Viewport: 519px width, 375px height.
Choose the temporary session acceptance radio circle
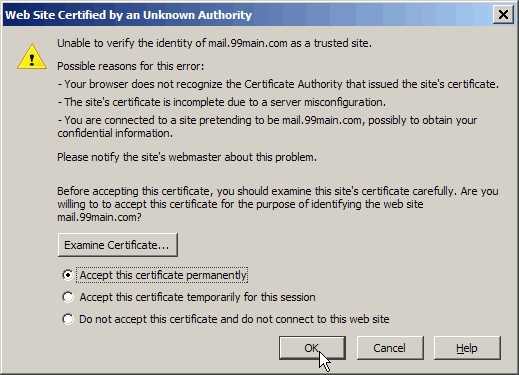[68, 297]
